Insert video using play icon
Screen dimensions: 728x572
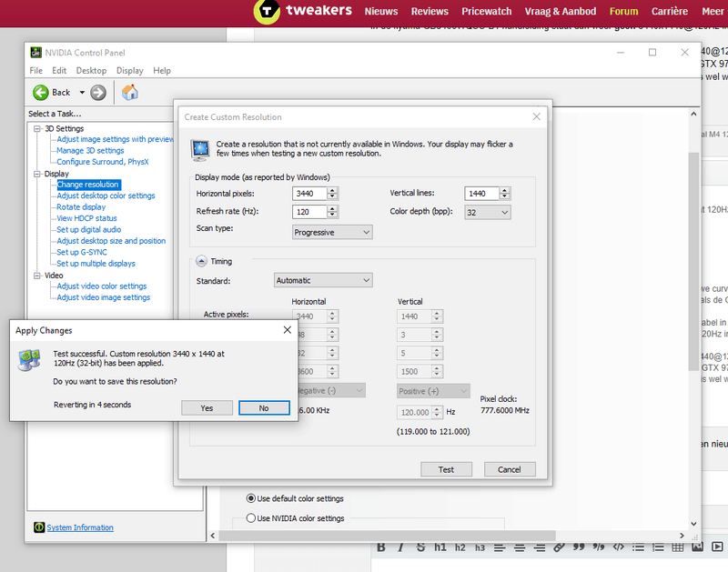point(717,547)
